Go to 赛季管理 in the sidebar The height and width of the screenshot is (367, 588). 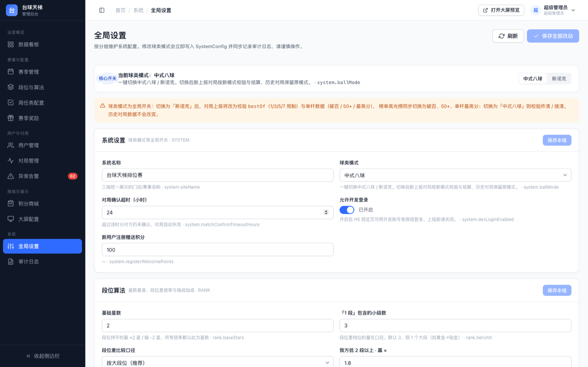42,72
